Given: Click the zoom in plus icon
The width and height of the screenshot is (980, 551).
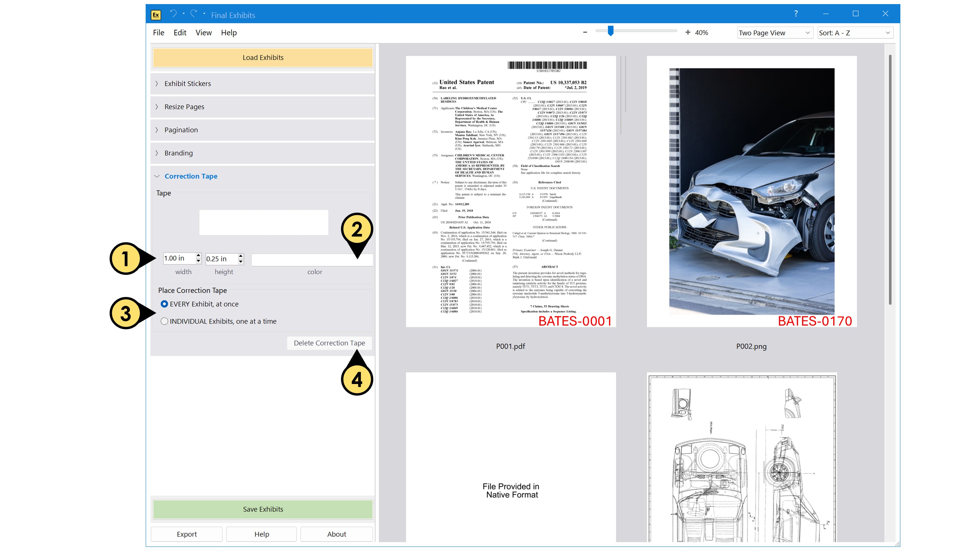Looking at the screenshot, I should pyautogui.click(x=687, y=32).
